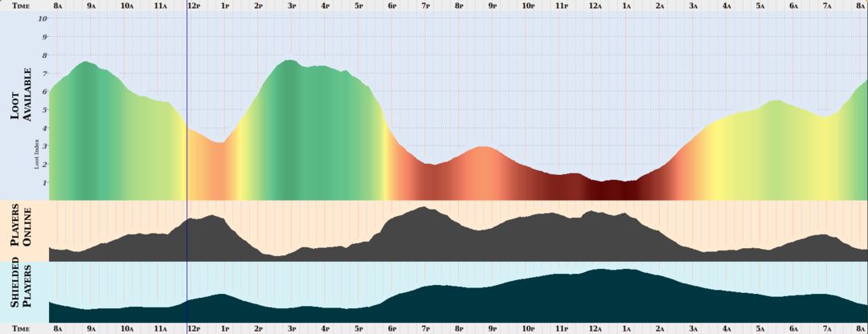The width and height of the screenshot is (868, 334).
Task: Click 12P on the bottom time axis
Action: click(194, 328)
